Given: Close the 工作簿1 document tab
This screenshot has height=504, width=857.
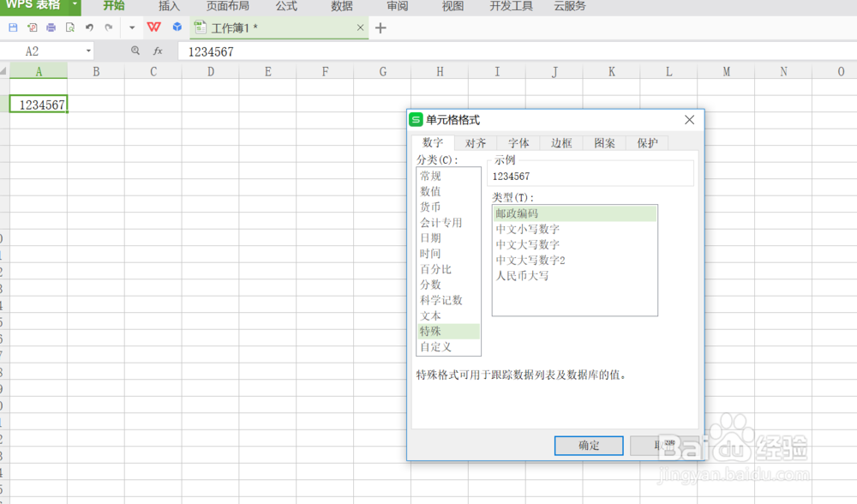Looking at the screenshot, I should 360,27.
